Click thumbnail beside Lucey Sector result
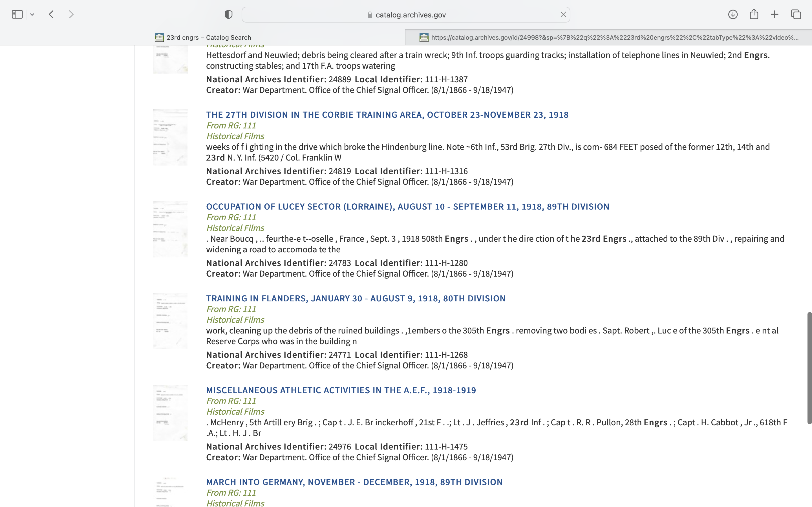Viewport: 812px width, 507px height. (170, 229)
